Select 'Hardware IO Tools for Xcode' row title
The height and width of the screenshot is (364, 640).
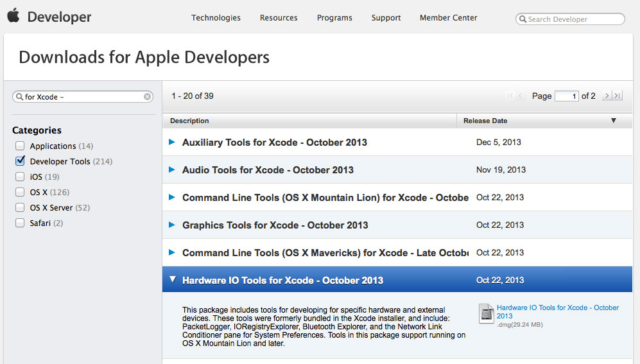click(283, 281)
